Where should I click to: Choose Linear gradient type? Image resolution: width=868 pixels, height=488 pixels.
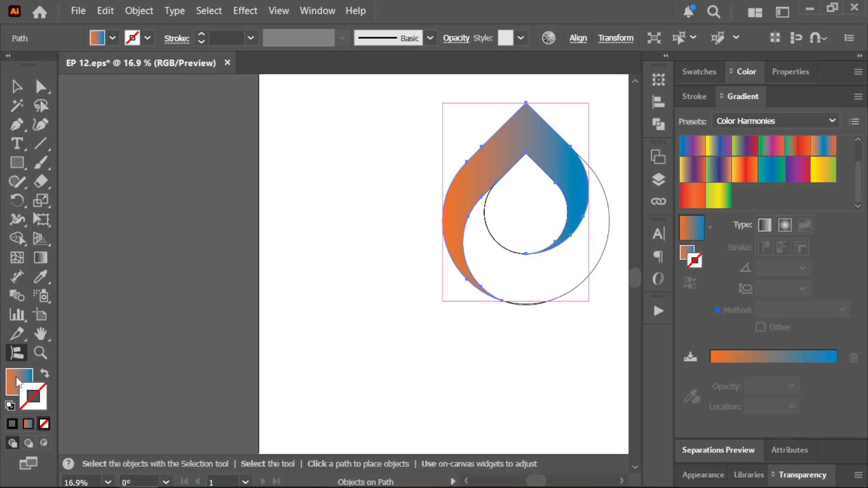[x=764, y=225]
